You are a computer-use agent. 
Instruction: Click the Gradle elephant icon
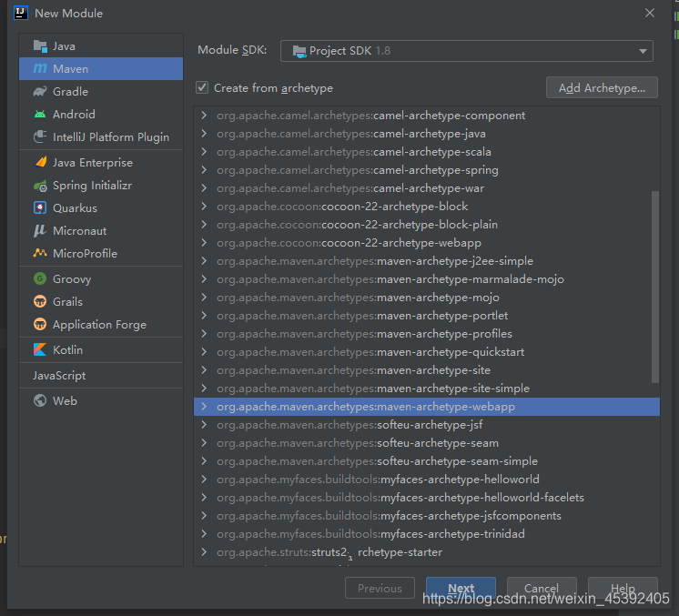coord(40,91)
